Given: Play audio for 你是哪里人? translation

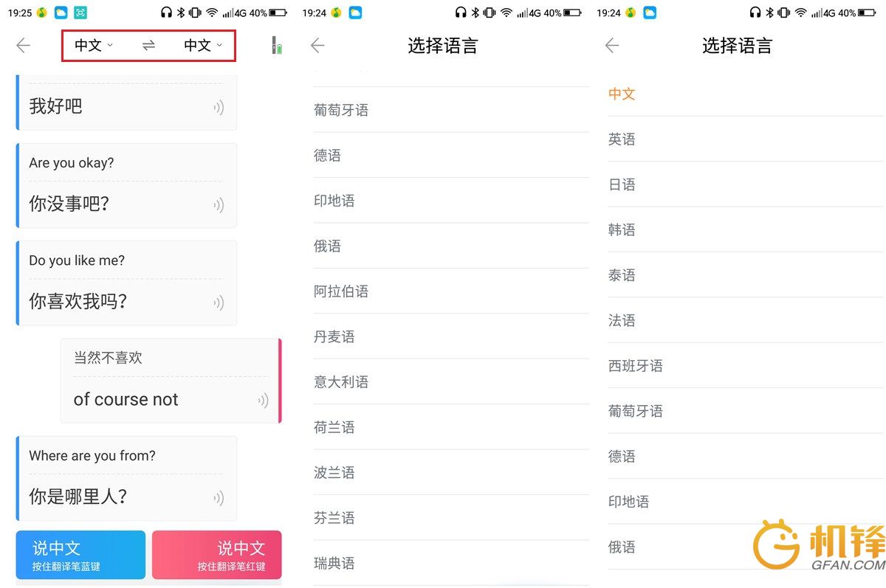Looking at the screenshot, I should click(219, 498).
